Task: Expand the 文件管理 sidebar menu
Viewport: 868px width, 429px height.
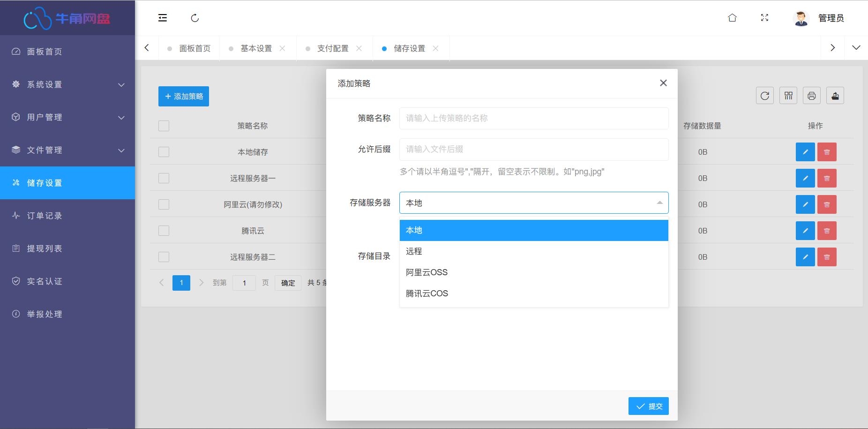Action: coord(67,150)
